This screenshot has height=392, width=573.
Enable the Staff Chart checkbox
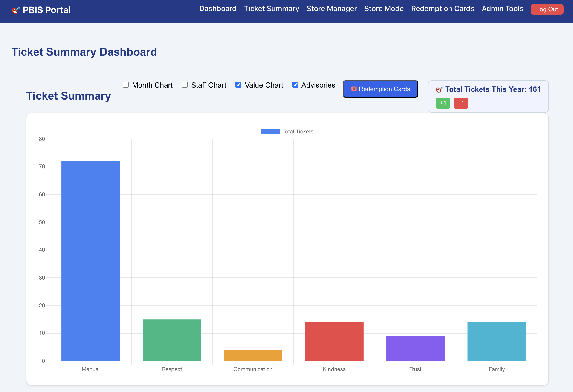point(185,85)
